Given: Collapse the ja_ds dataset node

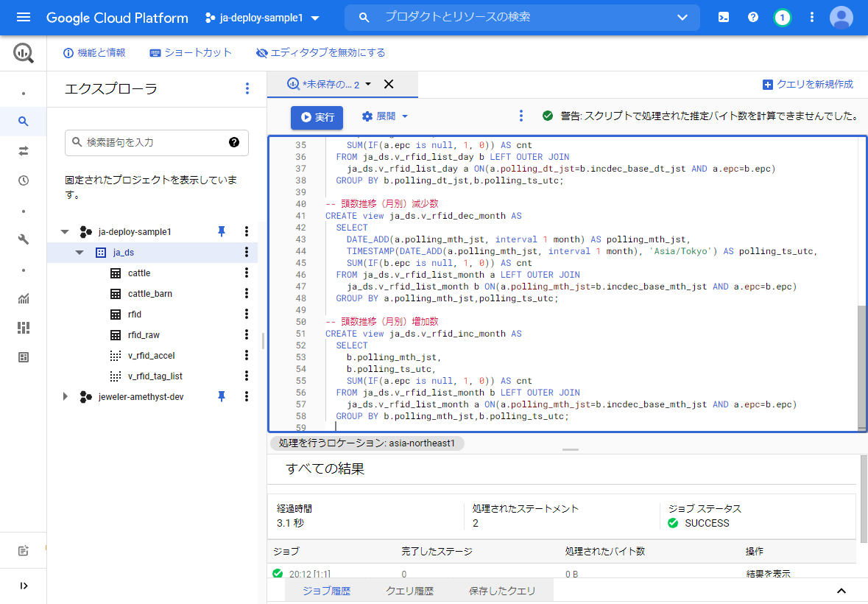Looking at the screenshot, I should click(80, 253).
